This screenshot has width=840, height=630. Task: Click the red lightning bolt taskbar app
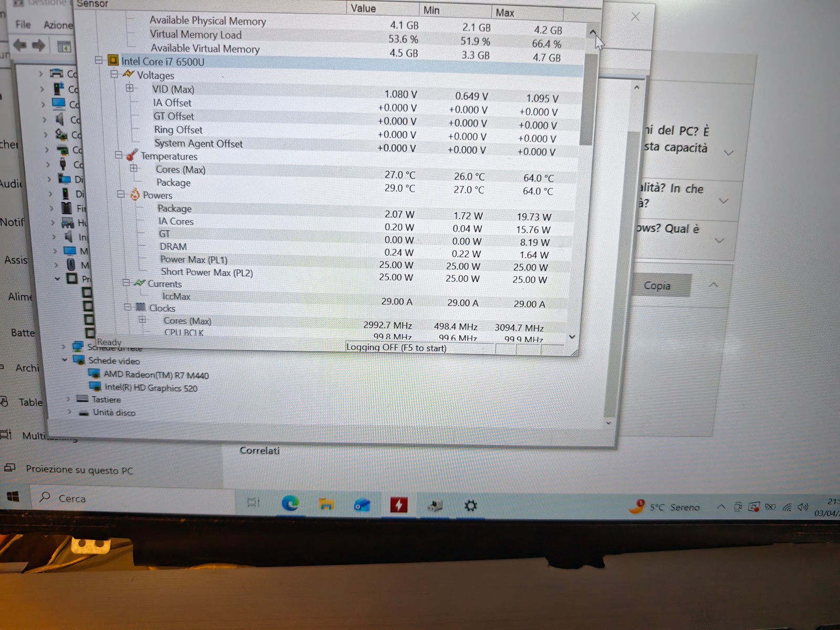(x=399, y=506)
